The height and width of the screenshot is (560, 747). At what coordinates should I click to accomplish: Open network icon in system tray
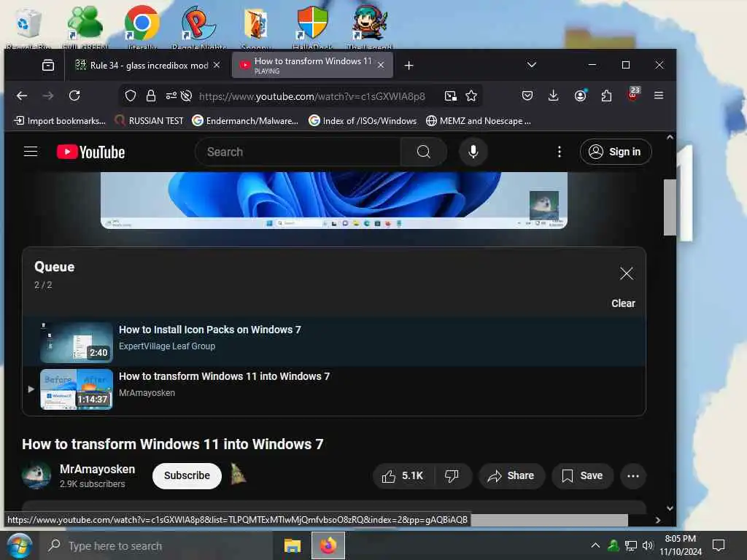[631, 545]
